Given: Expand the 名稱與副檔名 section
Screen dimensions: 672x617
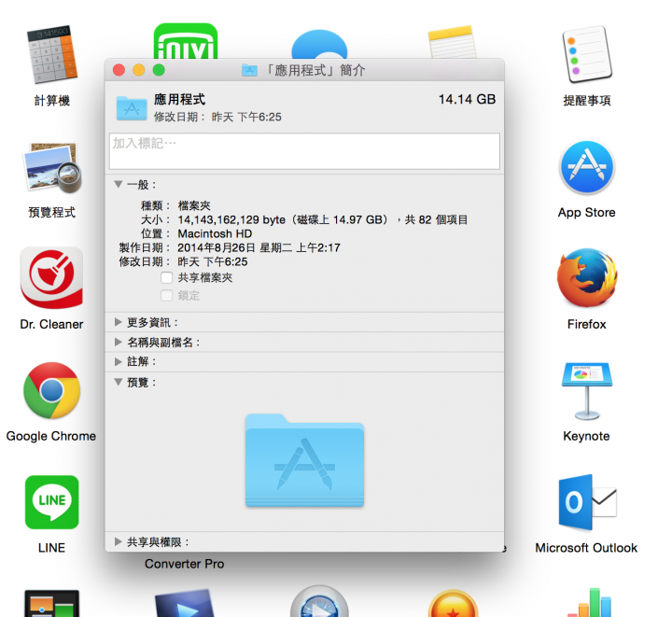Looking at the screenshot, I should 119,342.
